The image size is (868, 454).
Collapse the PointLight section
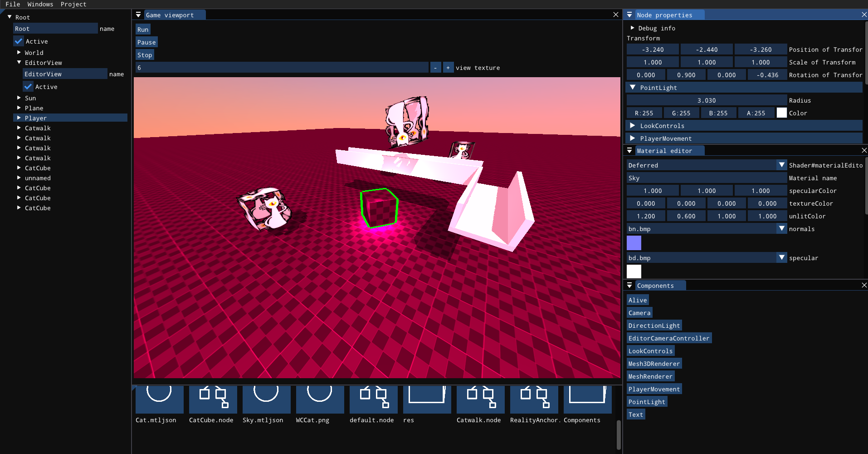pos(633,87)
